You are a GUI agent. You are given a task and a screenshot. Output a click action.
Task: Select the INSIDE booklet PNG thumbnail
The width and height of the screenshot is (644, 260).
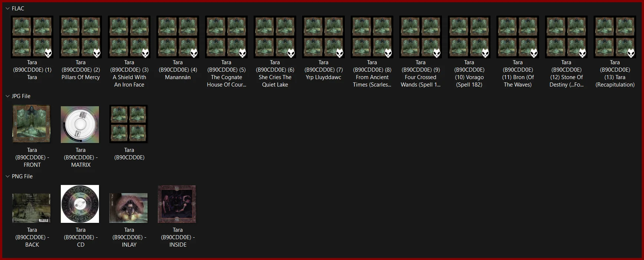point(177,204)
